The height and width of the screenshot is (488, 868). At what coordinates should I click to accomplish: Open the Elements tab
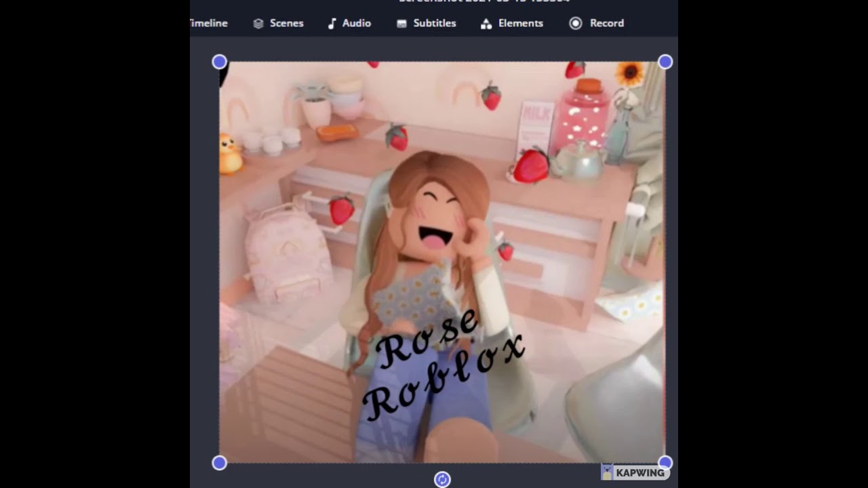(512, 23)
